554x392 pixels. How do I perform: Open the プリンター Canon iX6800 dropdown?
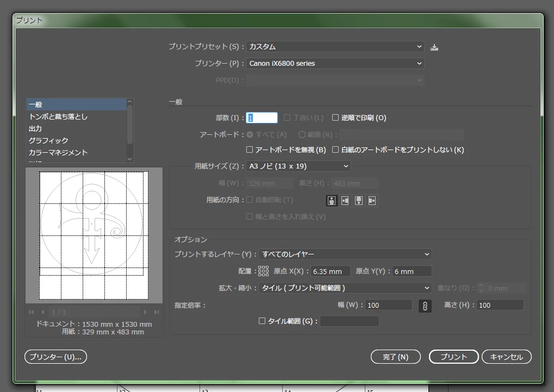pos(335,63)
